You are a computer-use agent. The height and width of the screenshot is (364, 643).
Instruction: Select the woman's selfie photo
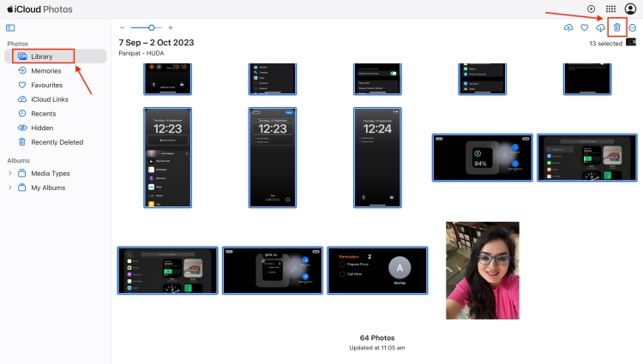482,270
